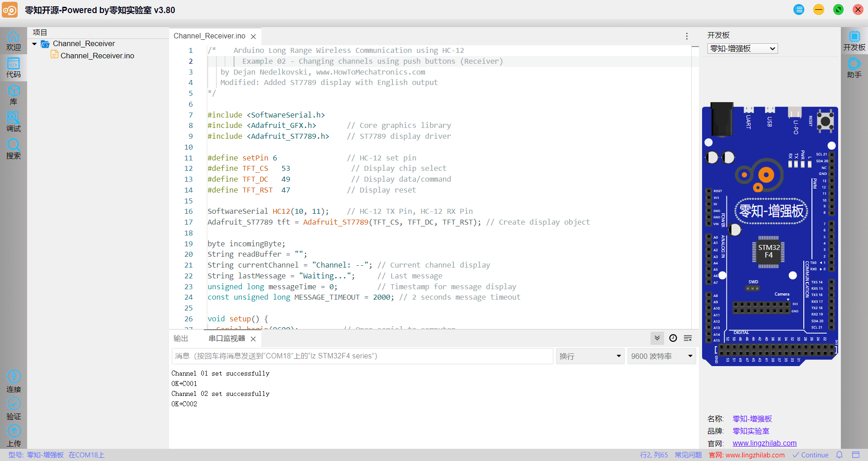Click 零知-增强板 name link
Viewport: 868px width, 461px height.
tap(752, 419)
